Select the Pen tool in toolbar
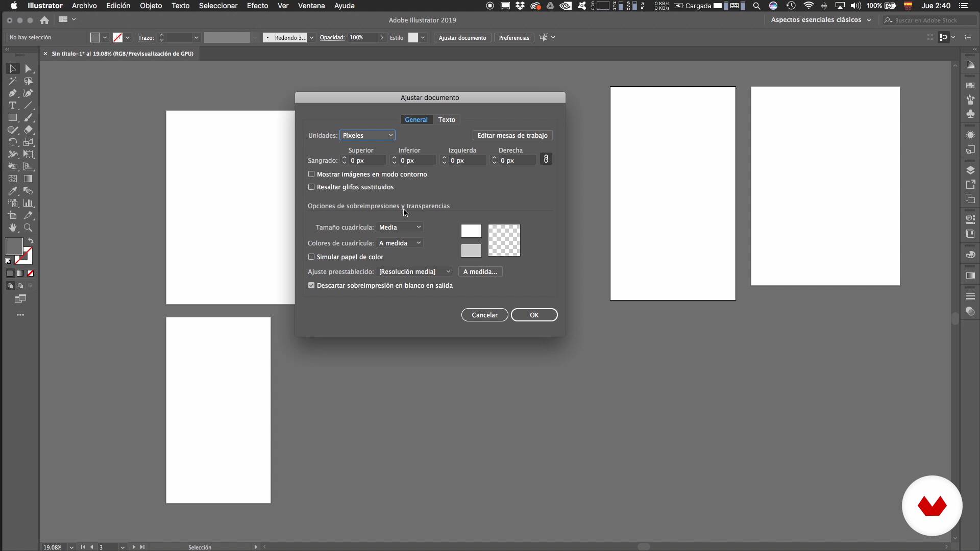 [12, 93]
